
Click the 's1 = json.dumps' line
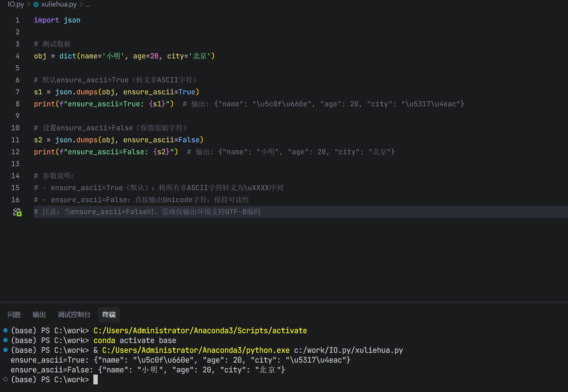117,92
